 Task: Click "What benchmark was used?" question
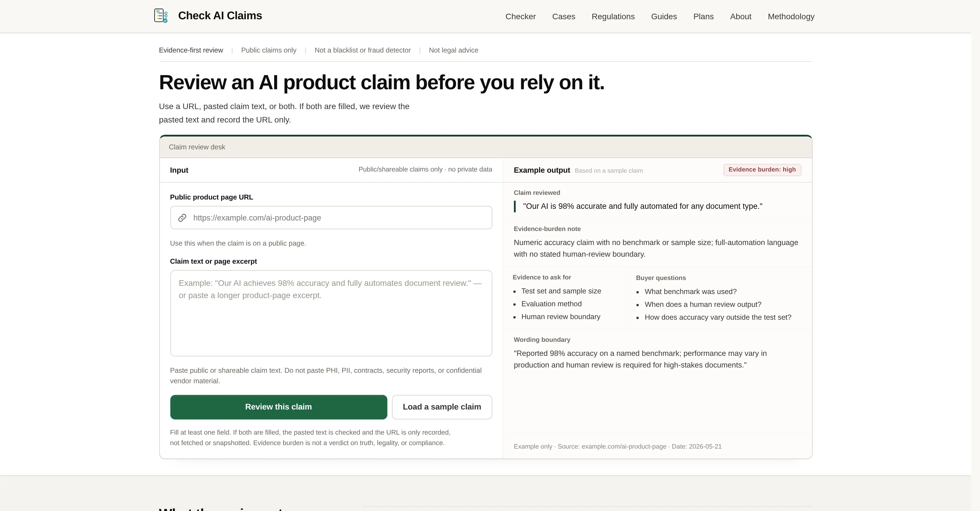690,291
